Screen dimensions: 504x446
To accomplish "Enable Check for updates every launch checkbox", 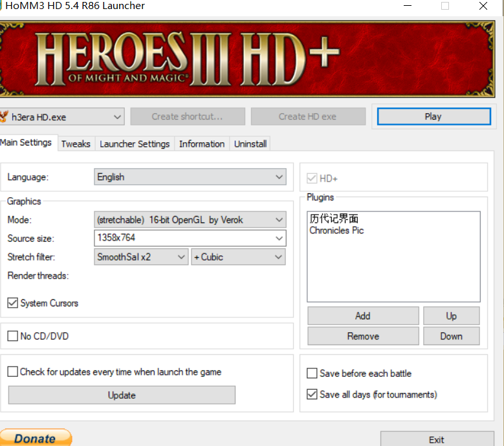I will 13,372.
